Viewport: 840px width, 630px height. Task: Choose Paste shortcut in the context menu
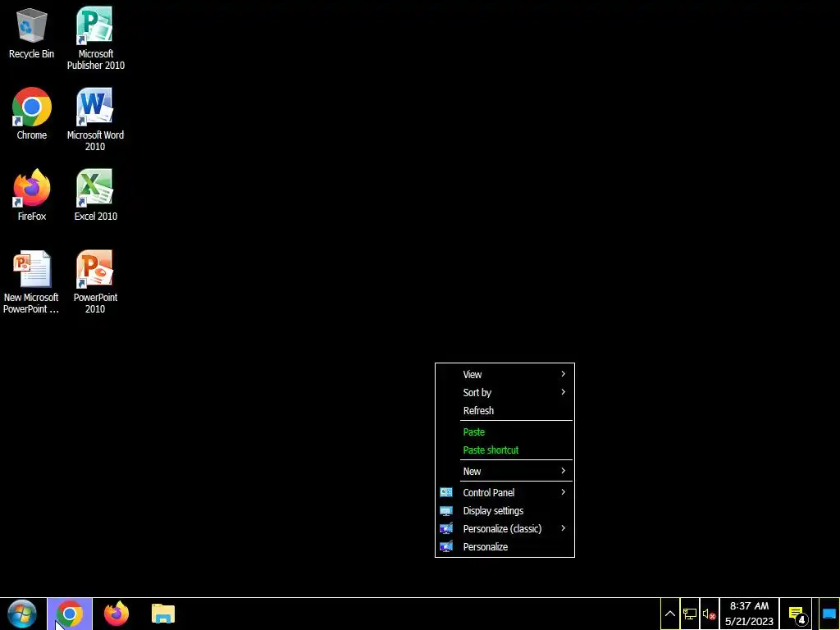pos(504,450)
